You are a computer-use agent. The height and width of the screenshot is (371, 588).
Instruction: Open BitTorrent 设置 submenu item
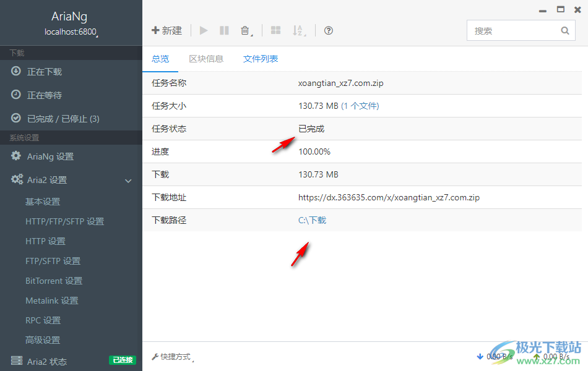54,281
